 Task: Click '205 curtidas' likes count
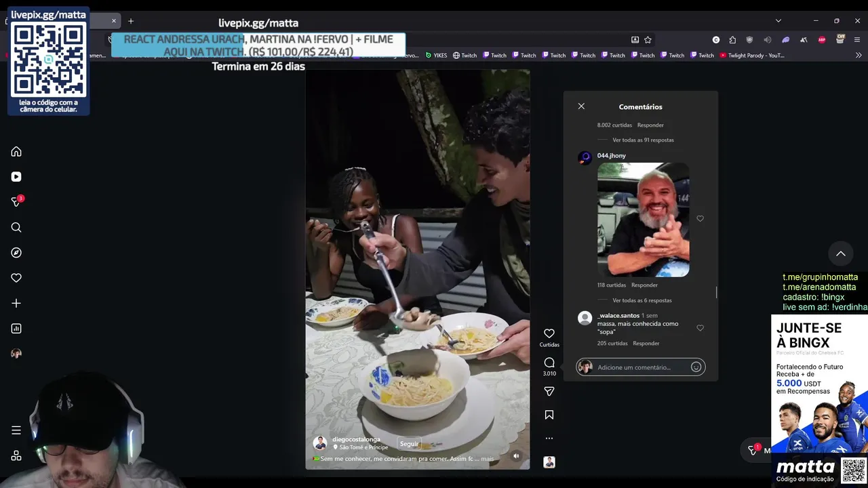coord(612,344)
